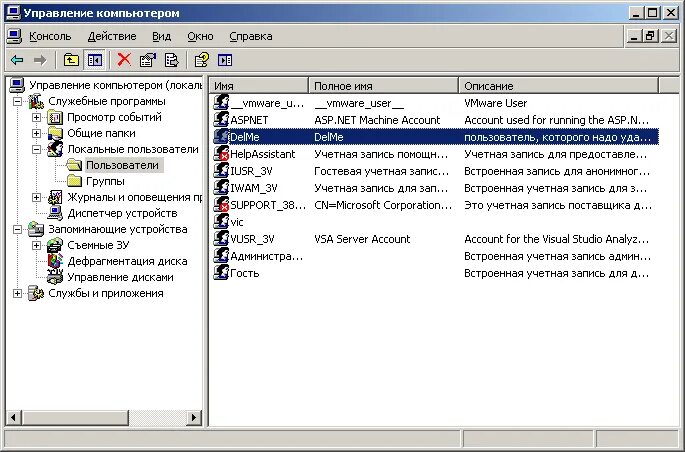The height and width of the screenshot is (452, 685).
Task: Click the right arrow of tree scrollbar
Action: click(x=194, y=417)
